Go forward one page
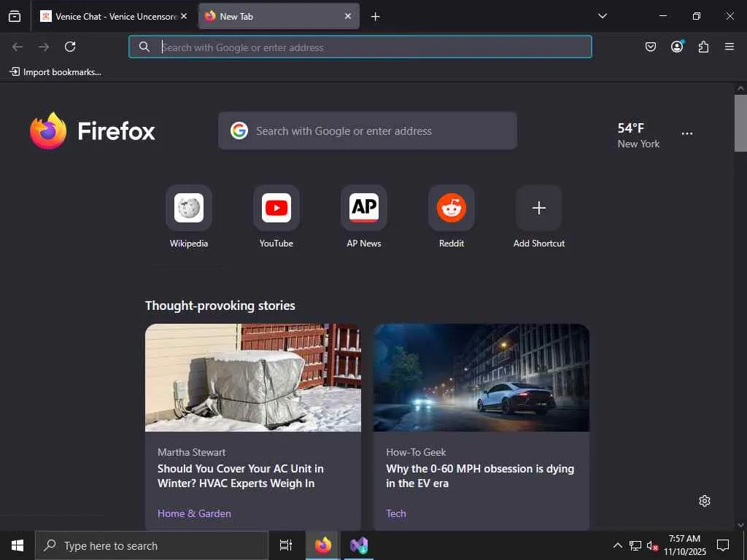The width and height of the screenshot is (747, 560). coord(44,47)
